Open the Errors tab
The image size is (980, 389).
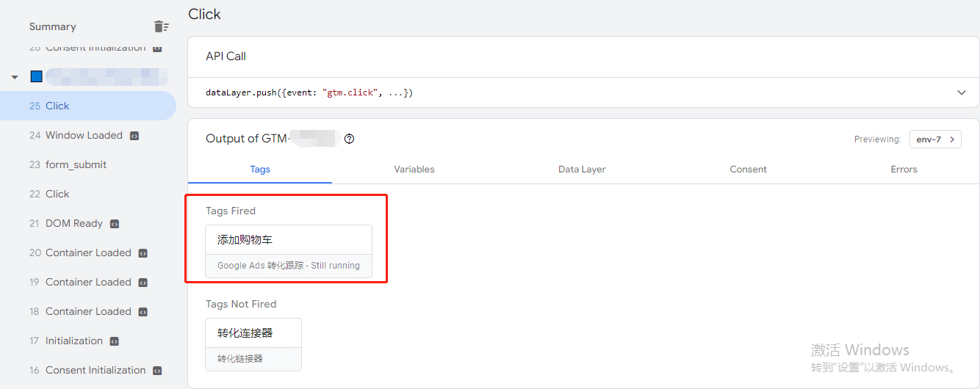tap(904, 170)
